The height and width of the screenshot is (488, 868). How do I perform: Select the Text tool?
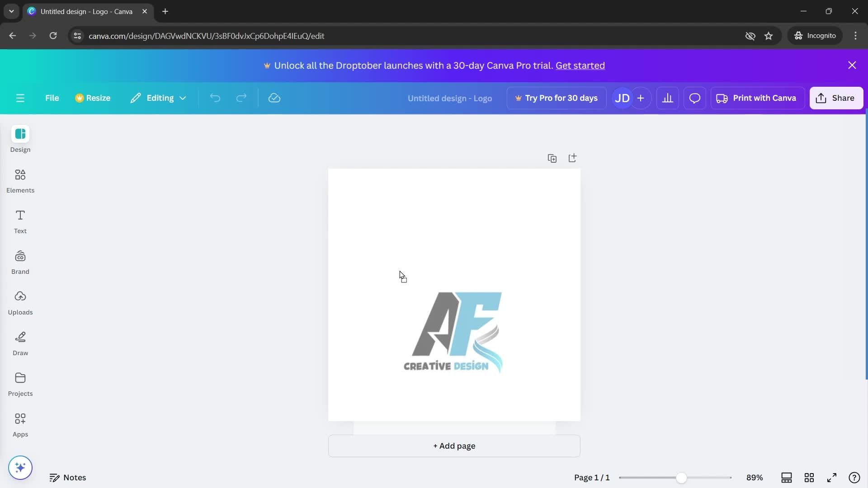[20, 221]
